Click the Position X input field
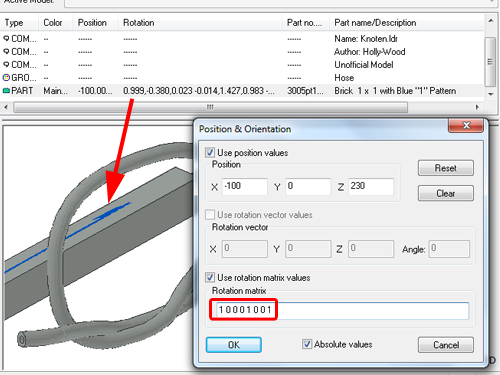 245,186
